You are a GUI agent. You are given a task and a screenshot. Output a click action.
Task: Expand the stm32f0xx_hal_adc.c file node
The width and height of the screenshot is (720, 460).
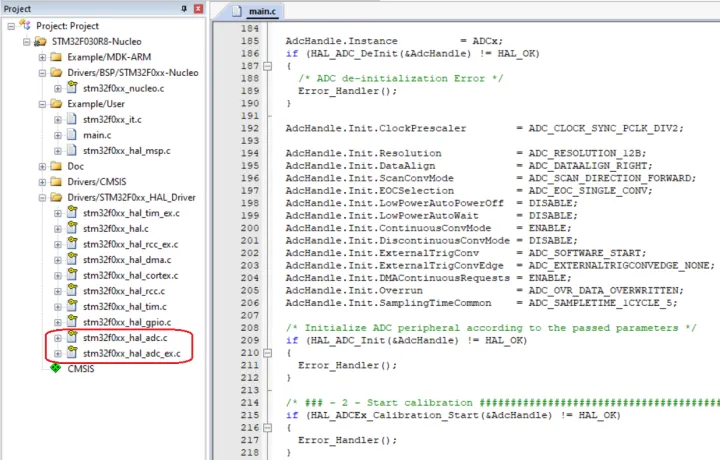pos(58,338)
